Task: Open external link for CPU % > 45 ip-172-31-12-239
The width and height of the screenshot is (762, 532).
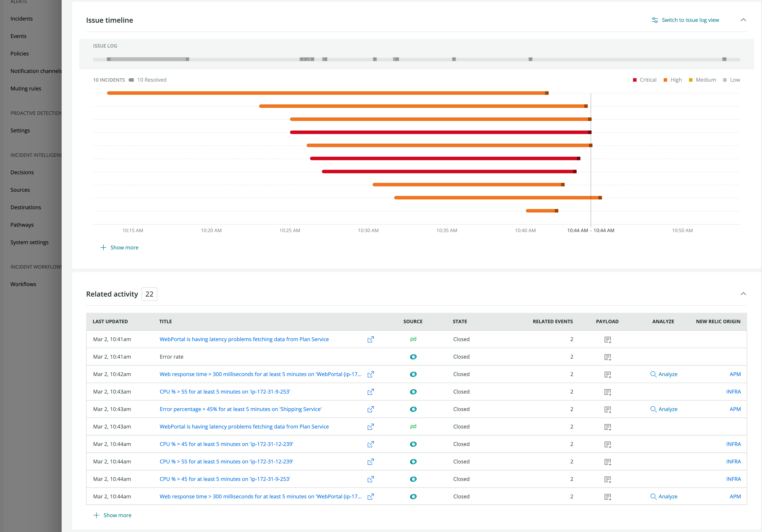Action: [370, 444]
